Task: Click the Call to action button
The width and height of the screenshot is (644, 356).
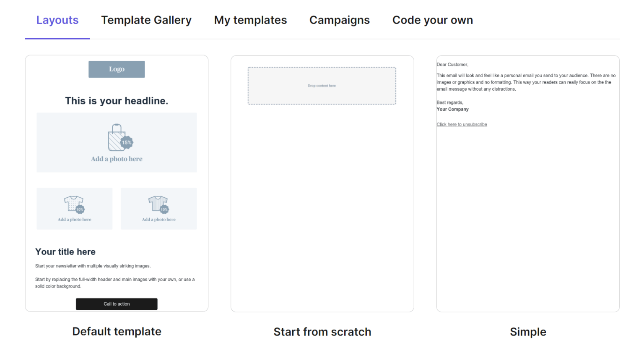Action: 117,304
